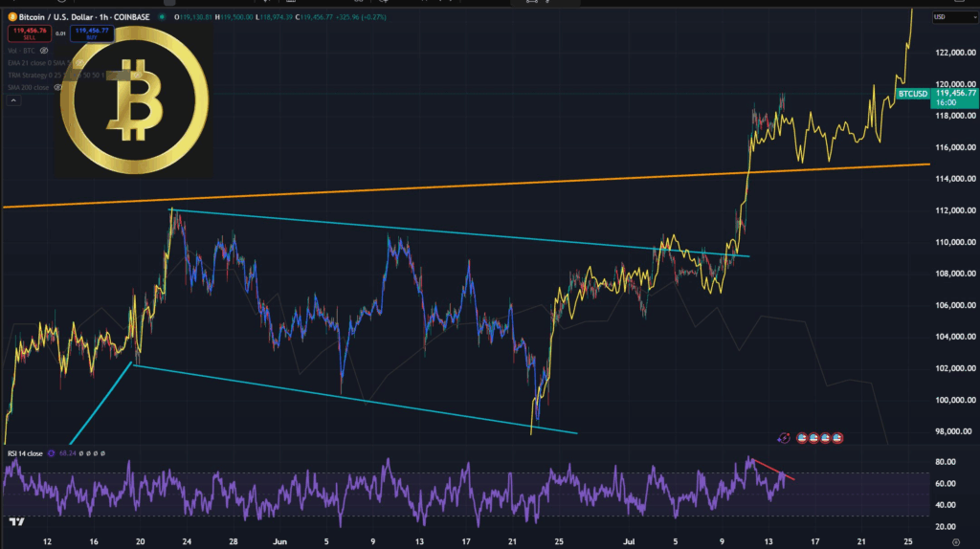The image size is (980, 549).
Task: Click the Jul date label on time axis
Action: [x=629, y=541]
